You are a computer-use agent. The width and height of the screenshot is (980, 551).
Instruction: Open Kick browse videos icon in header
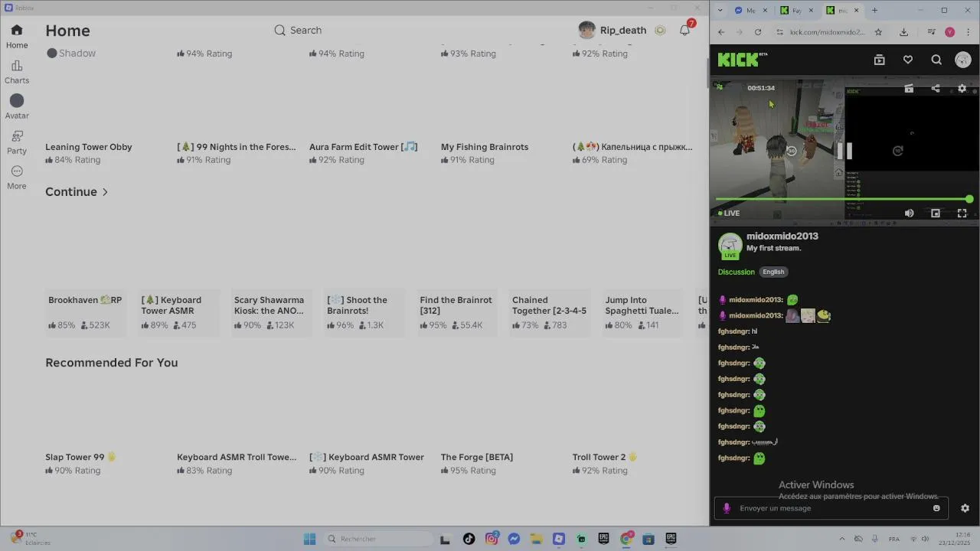pyautogui.click(x=879, y=60)
